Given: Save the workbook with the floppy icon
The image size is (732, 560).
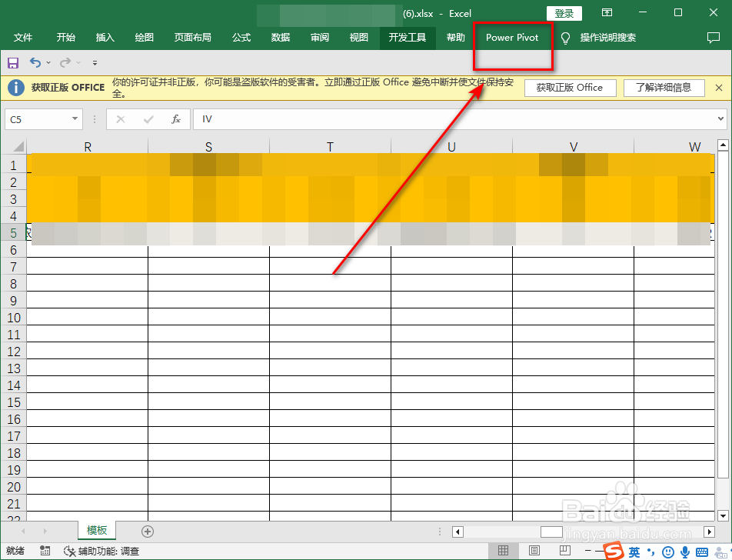Looking at the screenshot, I should [13, 62].
